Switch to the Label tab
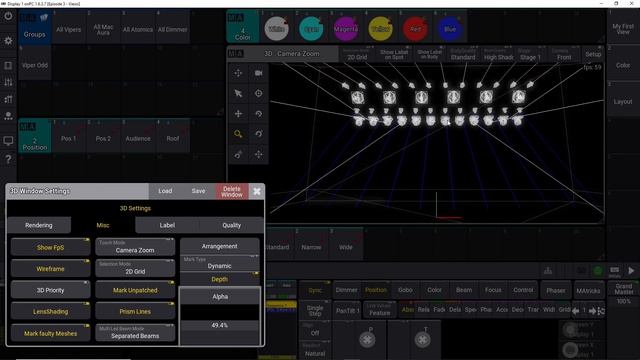The width and height of the screenshot is (640, 360). click(167, 225)
